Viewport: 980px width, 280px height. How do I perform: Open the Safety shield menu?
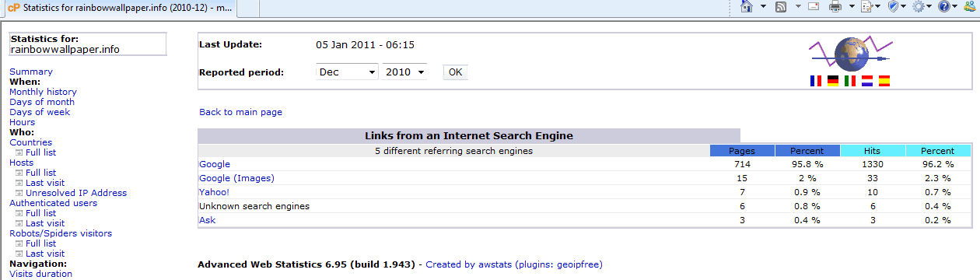[894, 7]
